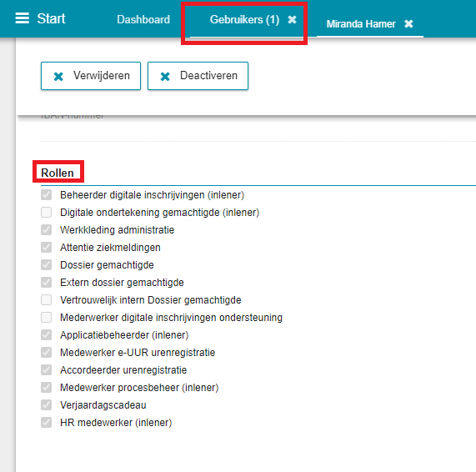Toggle Werkkleding administratie checkbox

point(46,230)
